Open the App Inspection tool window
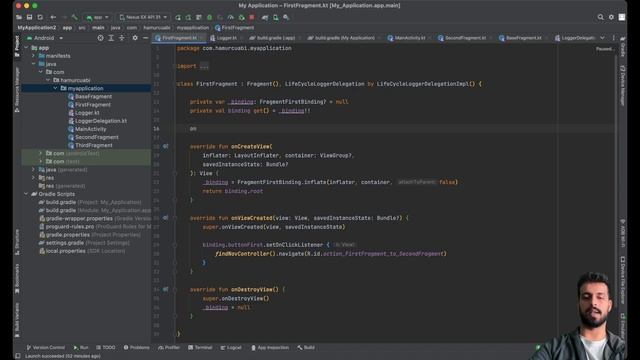 point(270,348)
